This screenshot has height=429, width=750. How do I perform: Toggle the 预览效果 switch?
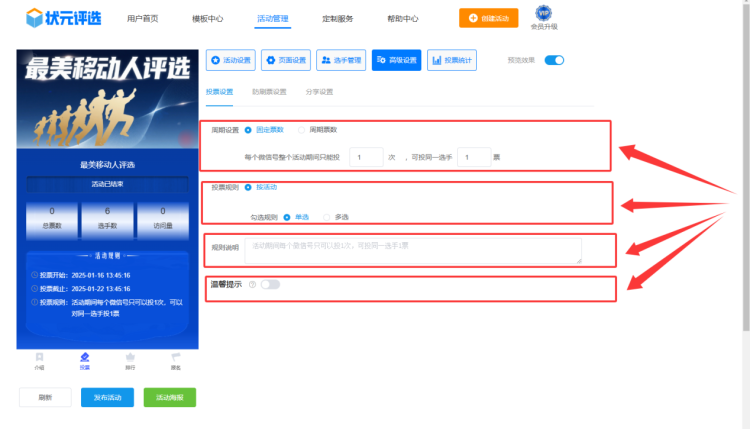[554, 60]
